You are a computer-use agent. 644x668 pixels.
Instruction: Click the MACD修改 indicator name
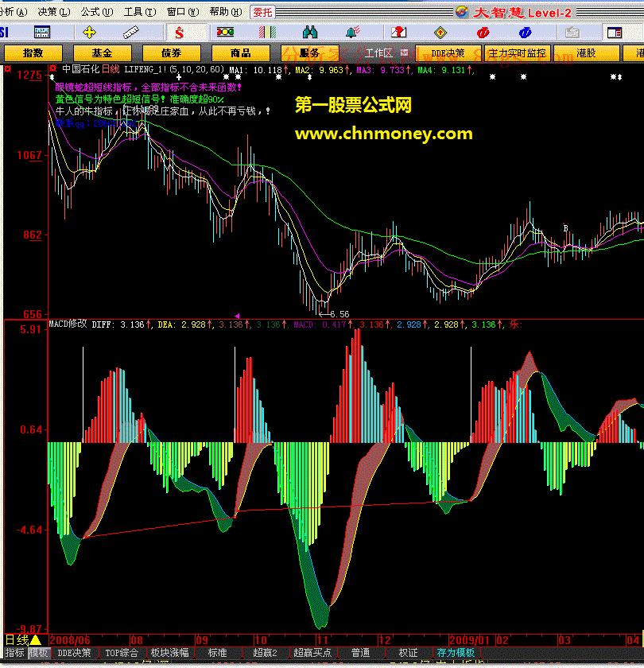click(68, 324)
